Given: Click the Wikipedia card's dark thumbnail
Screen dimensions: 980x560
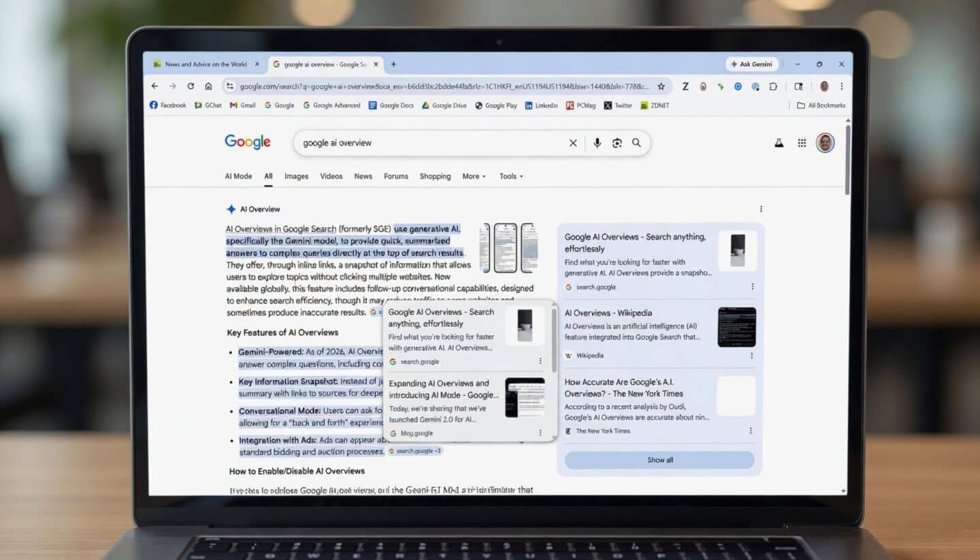Looking at the screenshot, I should click(x=736, y=327).
